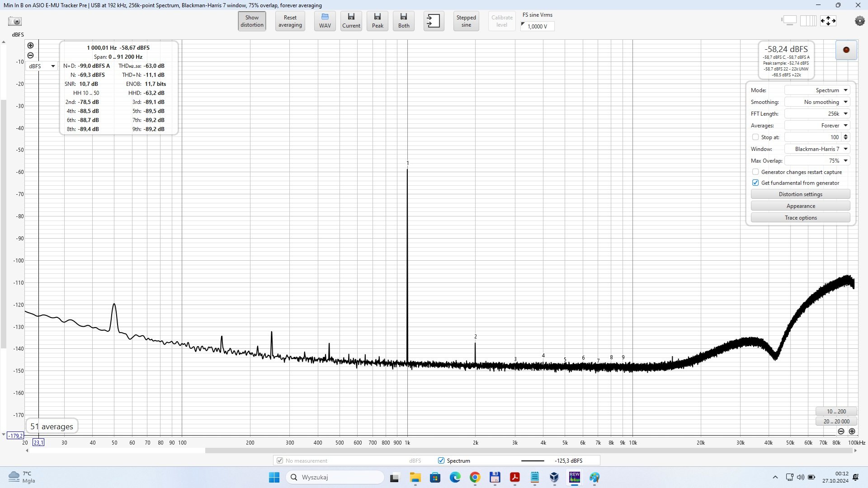Image resolution: width=868 pixels, height=488 pixels.
Task: Click the vertical zoom-in magnifier
Action: [30, 46]
